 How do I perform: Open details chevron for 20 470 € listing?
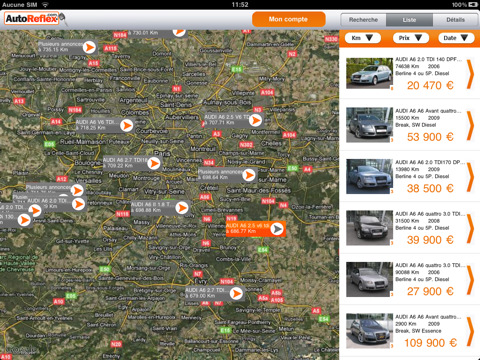471,74
